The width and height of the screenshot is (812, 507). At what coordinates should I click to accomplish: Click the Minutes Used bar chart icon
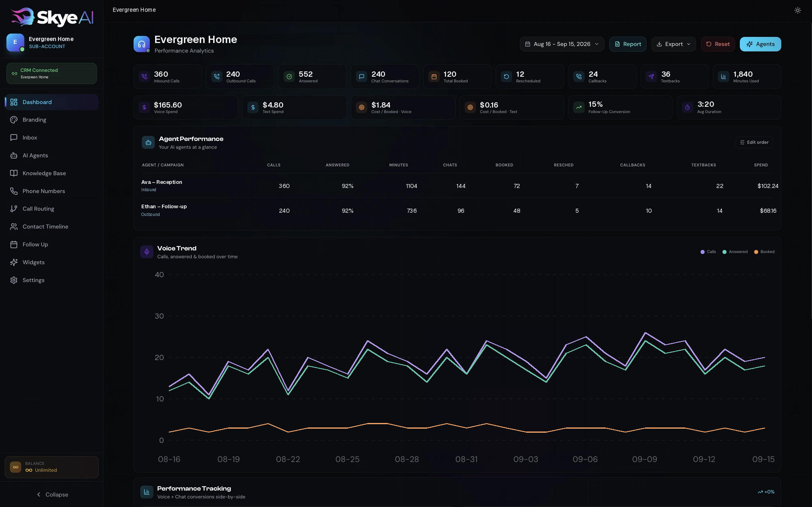click(723, 76)
